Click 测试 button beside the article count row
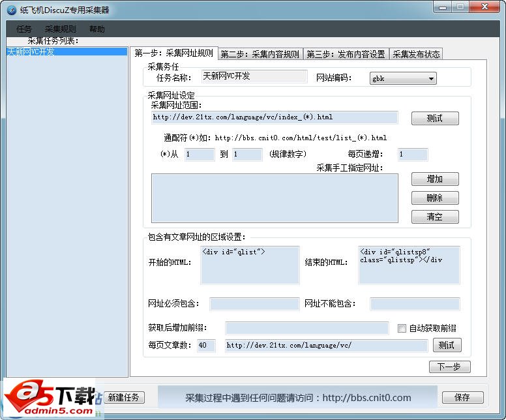The width and height of the screenshot is (506, 420). 447,345
